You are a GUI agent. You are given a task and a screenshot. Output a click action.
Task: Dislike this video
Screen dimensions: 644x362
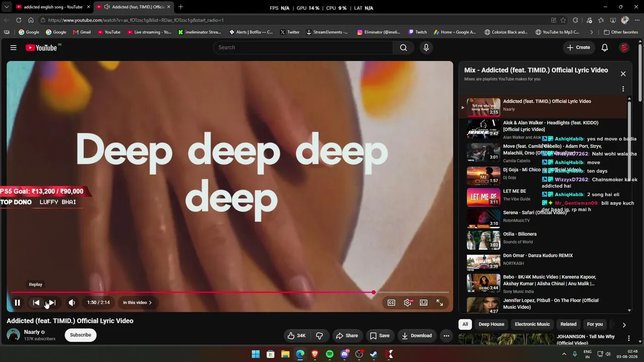pyautogui.click(x=319, y=336)
